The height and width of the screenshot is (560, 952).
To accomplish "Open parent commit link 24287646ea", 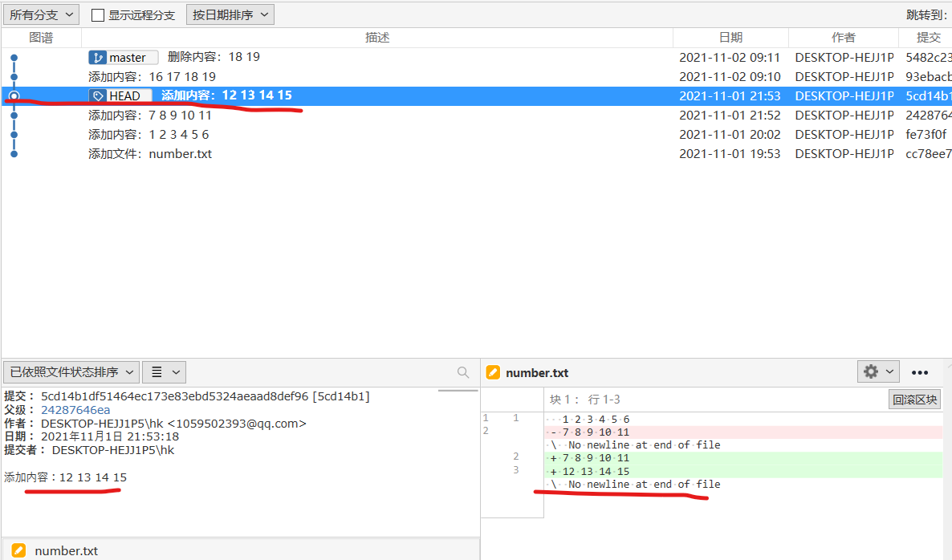I will coord(75,409).
